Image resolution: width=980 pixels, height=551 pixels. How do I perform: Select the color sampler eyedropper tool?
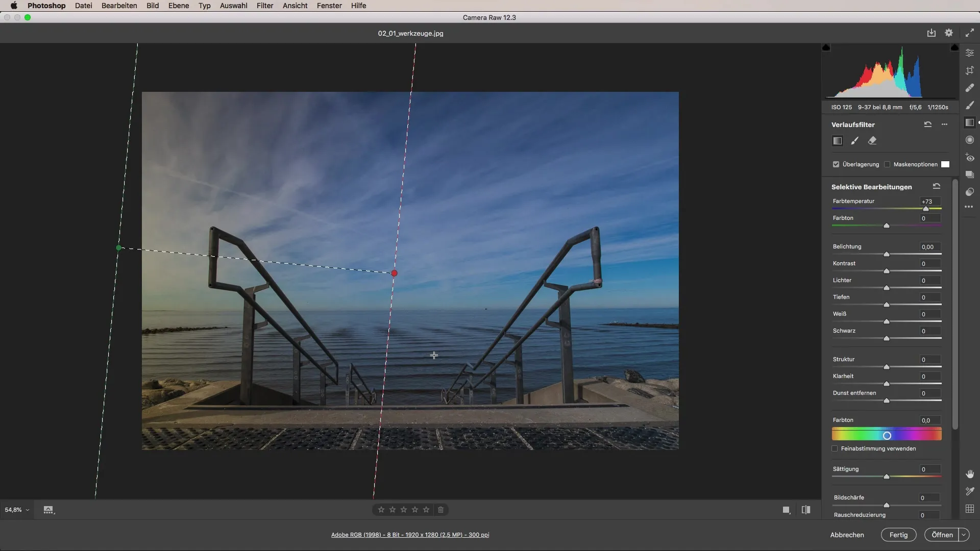970,491
